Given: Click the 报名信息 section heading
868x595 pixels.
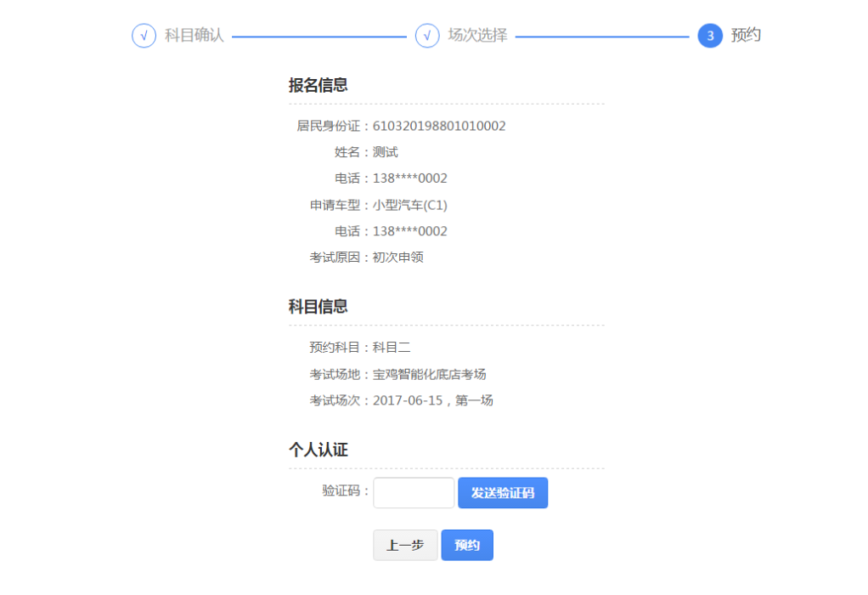Looking at the screenshot, I should [x=318, y=85].
